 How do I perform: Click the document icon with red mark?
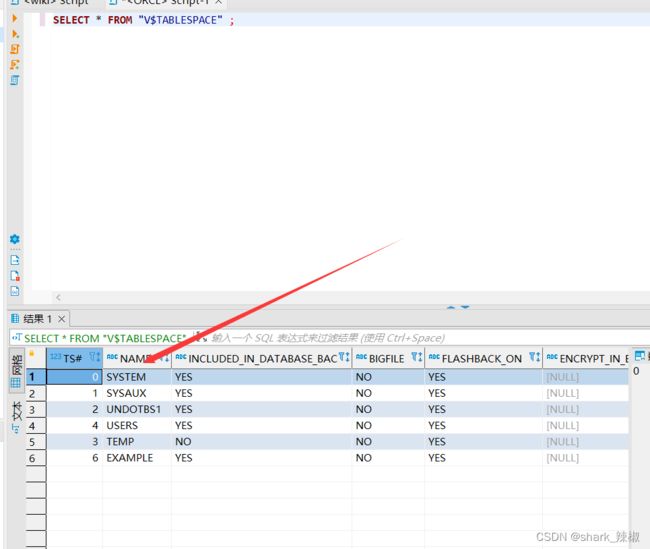(x=15, y=276)
